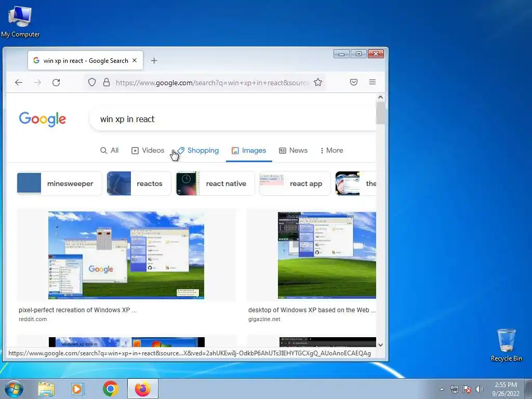Open the Firefox hamburger menu
The width and height of the screenshot is (532, 399).
pos(373,82)
